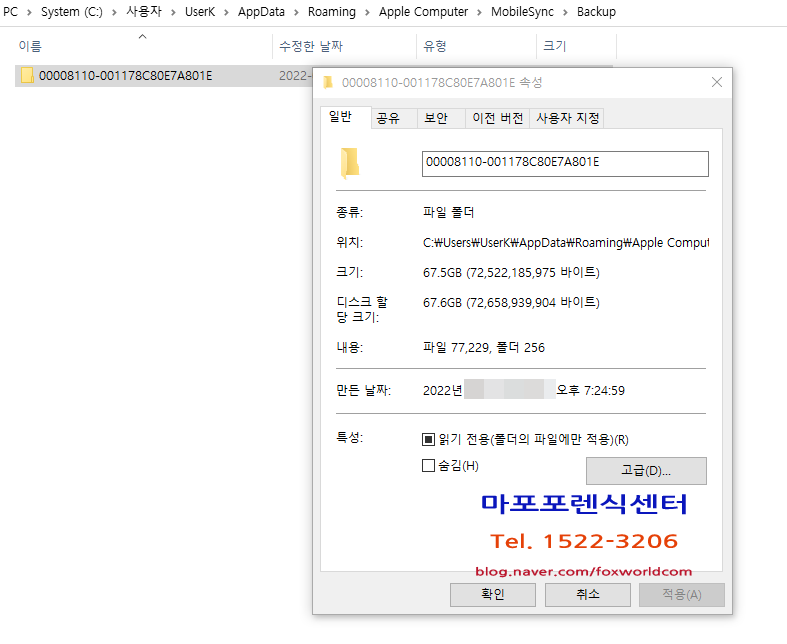
Task: Expand the chevron after AppData
Action: coord(296,12)
